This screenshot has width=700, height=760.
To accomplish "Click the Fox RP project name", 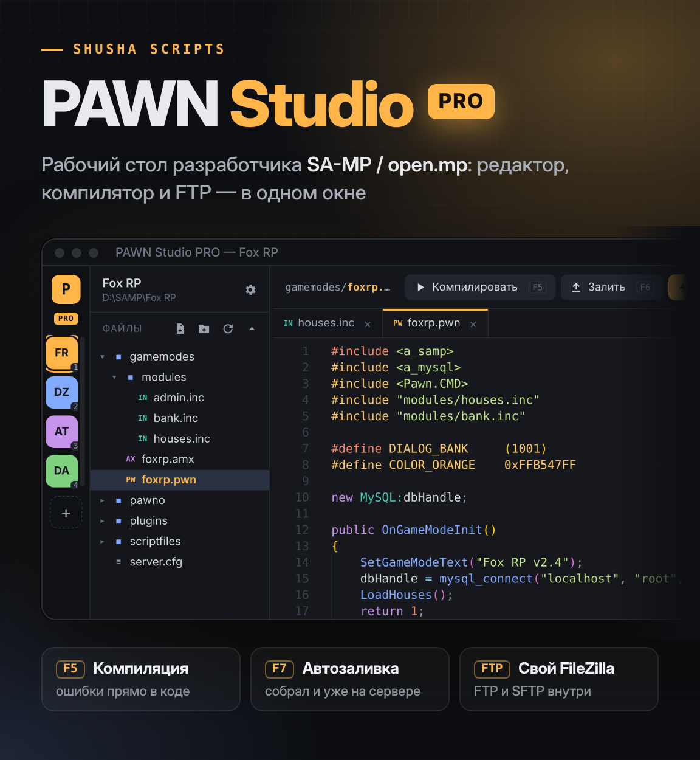I will [x=122, y=283].
